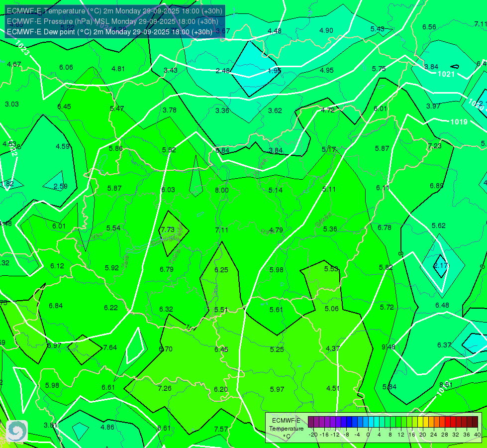Click the 8.61 dew point value

point(164,428)
